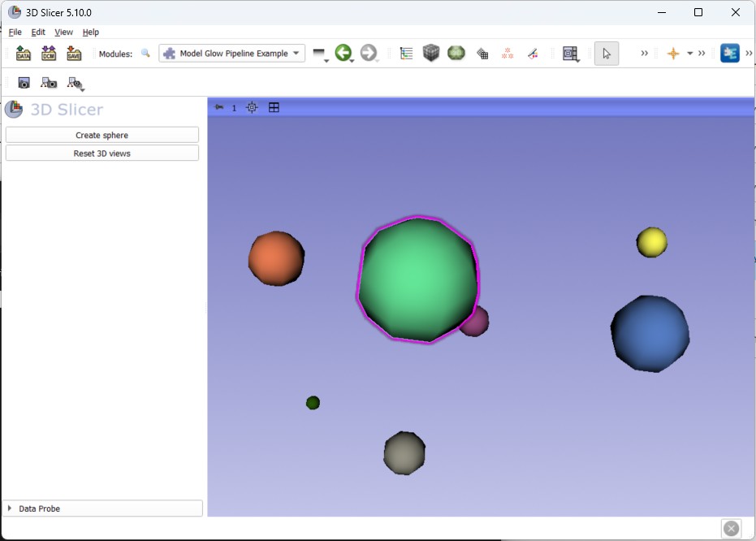Go back to previous module arrow
This screenshot has width=756, height=541.
tap(343, 54)
